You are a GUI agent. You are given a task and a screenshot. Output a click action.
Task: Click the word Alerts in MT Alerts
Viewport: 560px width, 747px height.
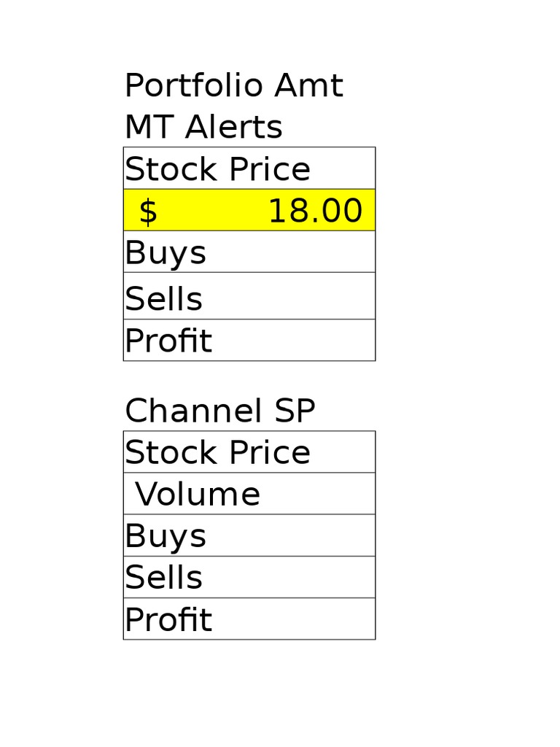233,128
